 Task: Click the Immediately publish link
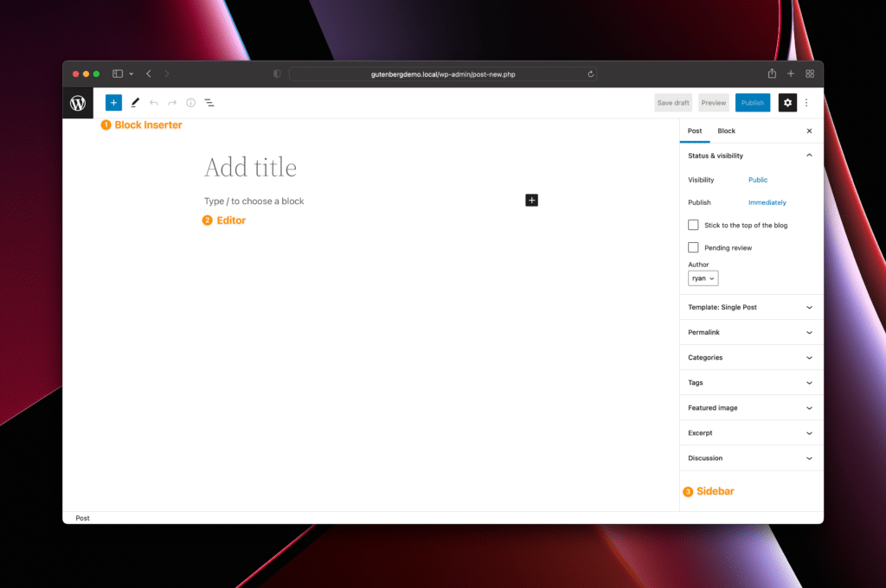click(767, 202)
